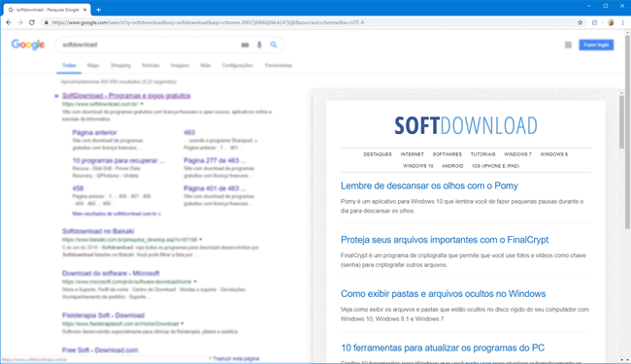Open 'WINDOWS 8' in the preview menu

pos(553,154)
